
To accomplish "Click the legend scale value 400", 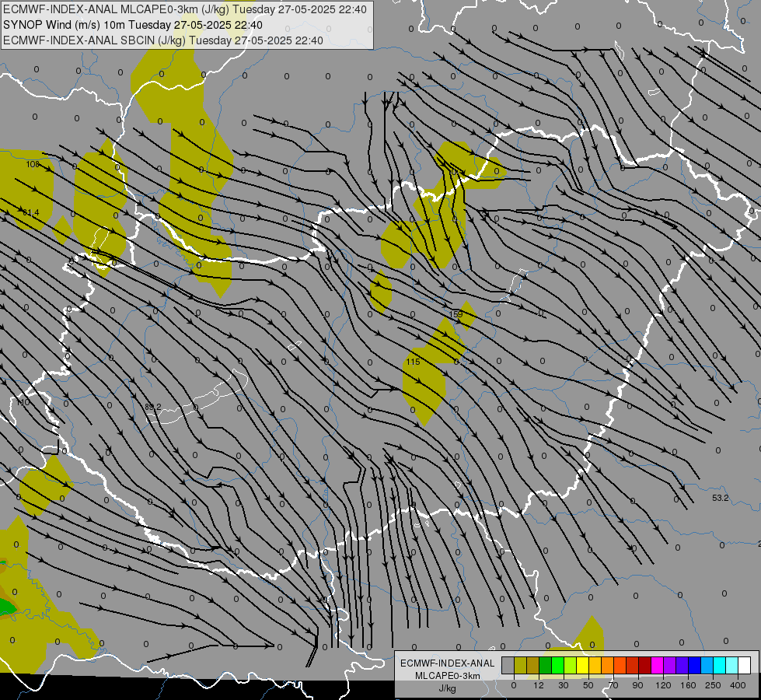I will [x=738, y=685].
